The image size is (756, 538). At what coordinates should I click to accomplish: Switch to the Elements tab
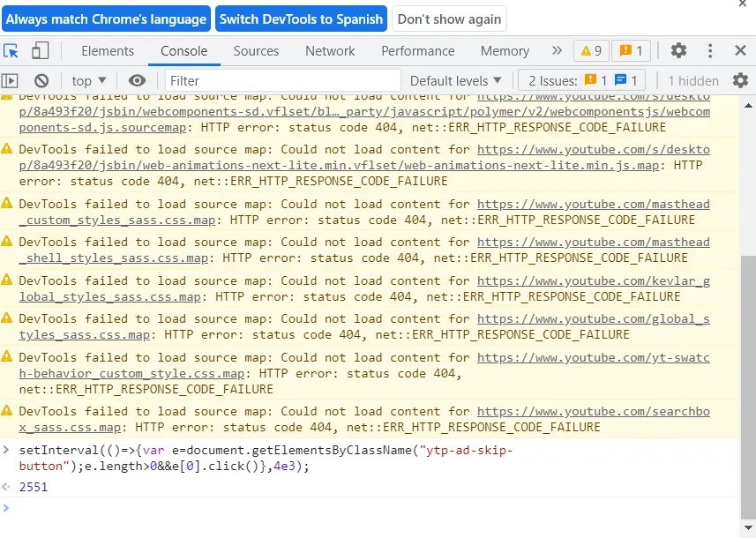pyautogui.click(x=108, y=50)
